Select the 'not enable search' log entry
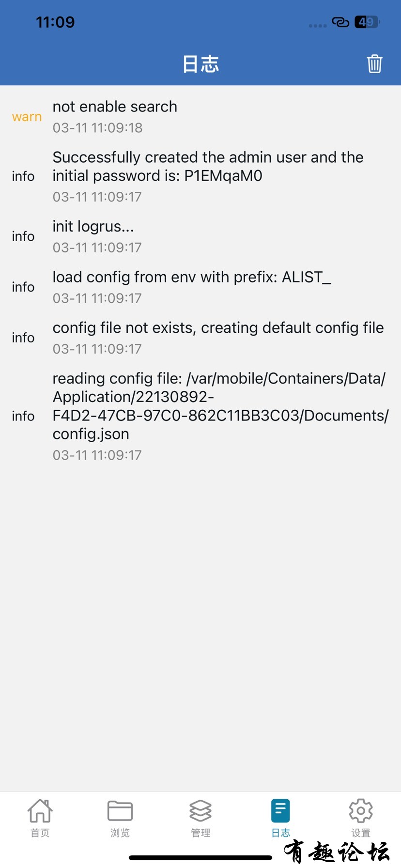401x868 pixels. pyautogui.click(x=200, y=117)
